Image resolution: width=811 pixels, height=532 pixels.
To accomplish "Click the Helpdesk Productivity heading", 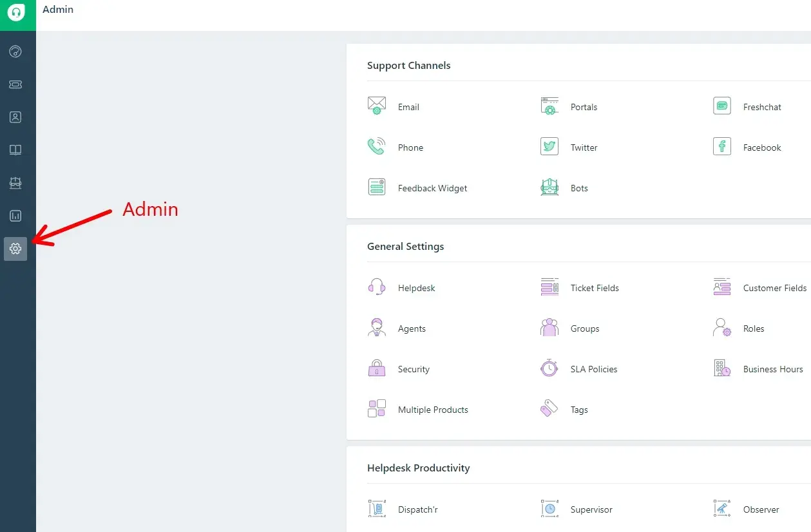I will [x=418, y=468].
